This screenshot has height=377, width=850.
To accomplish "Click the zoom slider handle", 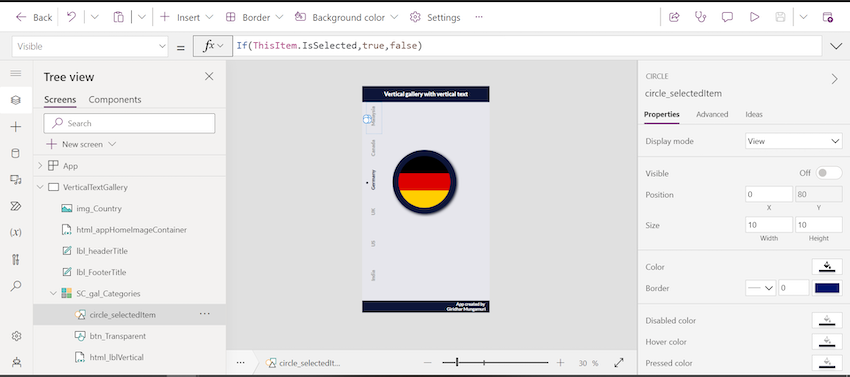I will tap(457, 362).
